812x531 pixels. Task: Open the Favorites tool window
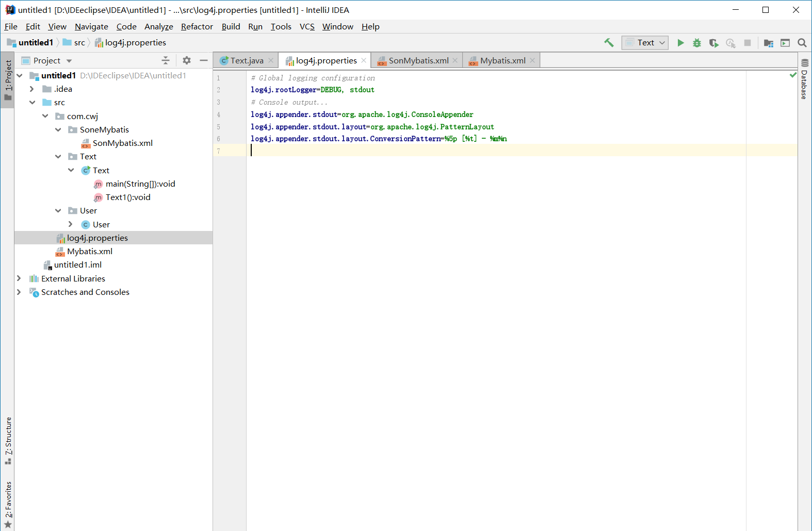(8, 505)
